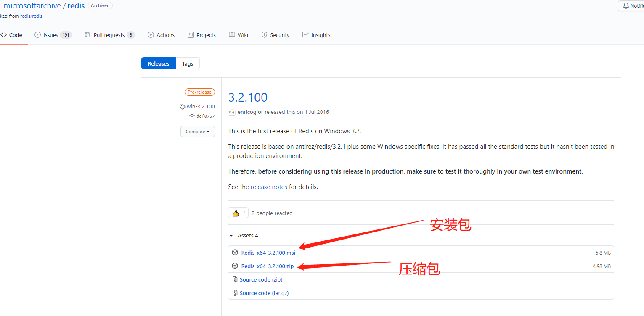
Task: Click the commit icon beside def0757
Action: point(192,116)
